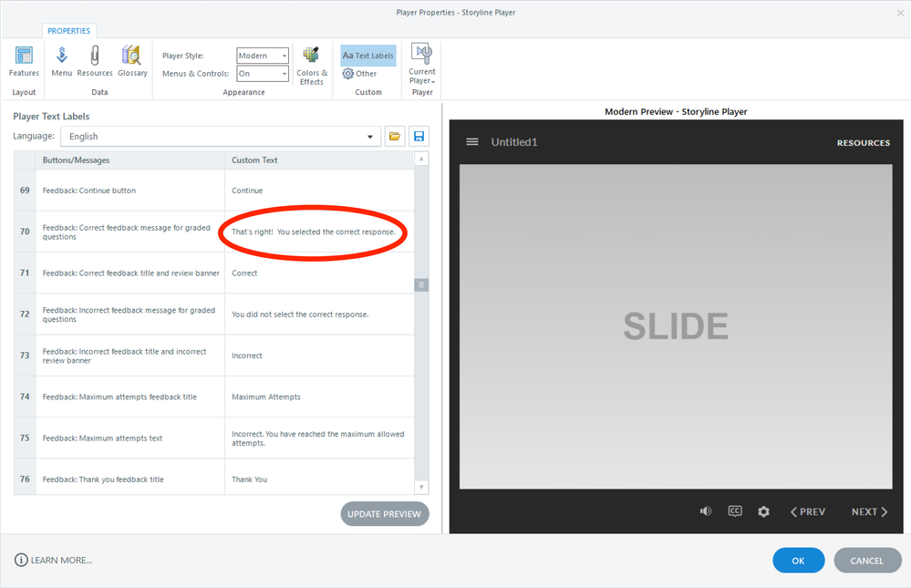This screenshot has width=911, height=588.
Task: Click the hamburger menu in preview player
Action: tap(472, 142)
